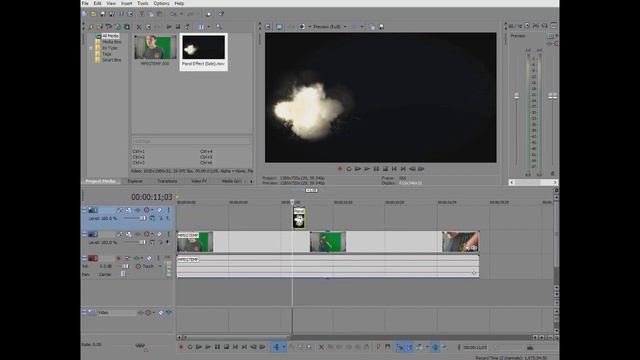Click the Open project folder icon
The width and height of the screenshot is (640, 360).
click(93, 14)
